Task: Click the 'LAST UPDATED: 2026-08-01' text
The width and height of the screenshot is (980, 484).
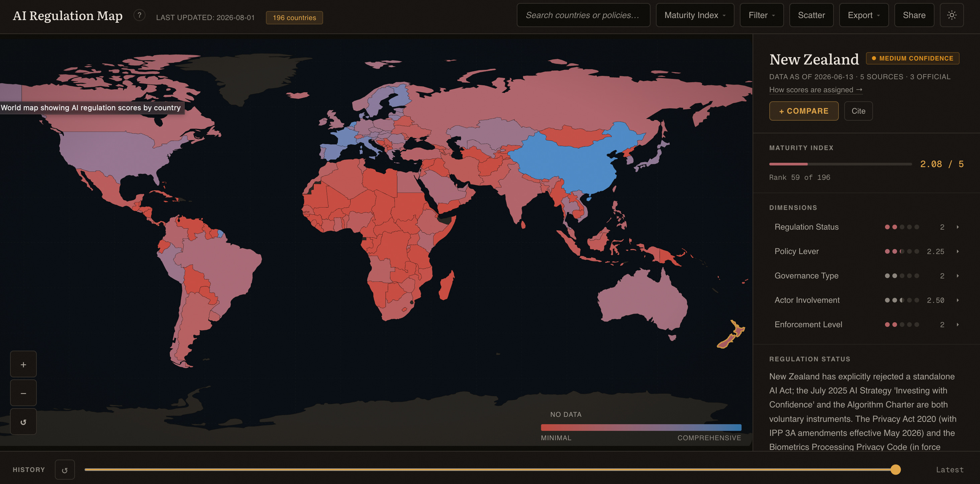Action: coord(205,17)
